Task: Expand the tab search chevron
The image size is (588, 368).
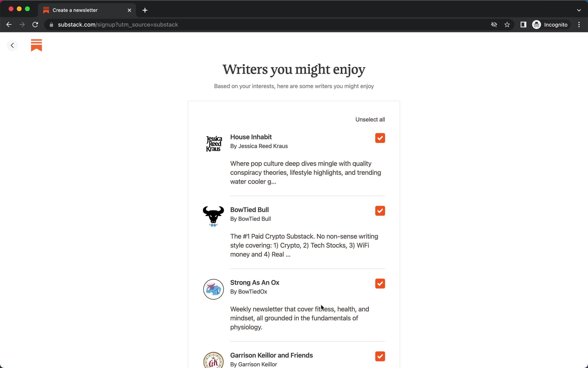Action: [579, 10]
